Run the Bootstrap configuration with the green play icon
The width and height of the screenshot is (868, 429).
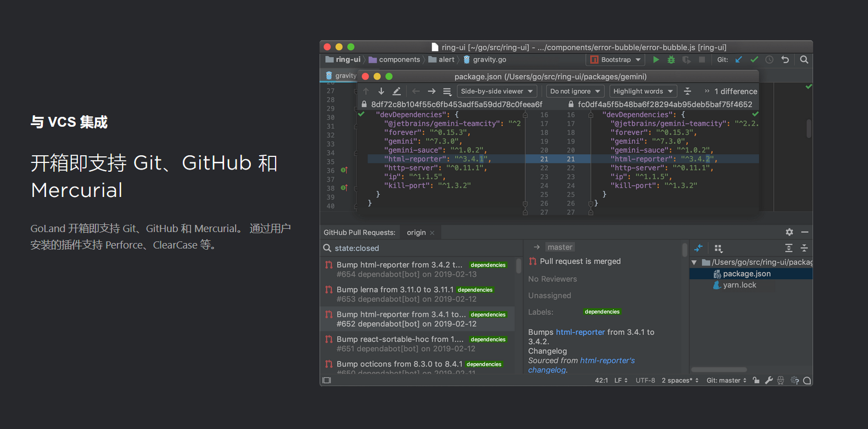tap(656, 60)
